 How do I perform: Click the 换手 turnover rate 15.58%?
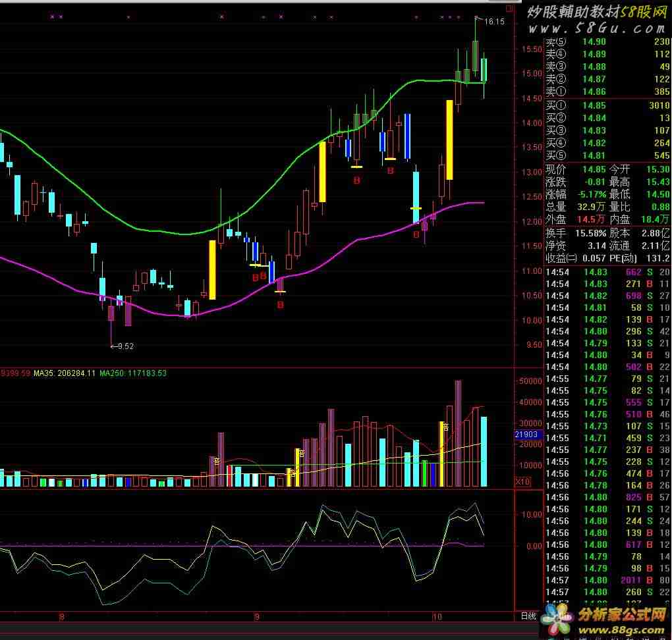(590, 234)
